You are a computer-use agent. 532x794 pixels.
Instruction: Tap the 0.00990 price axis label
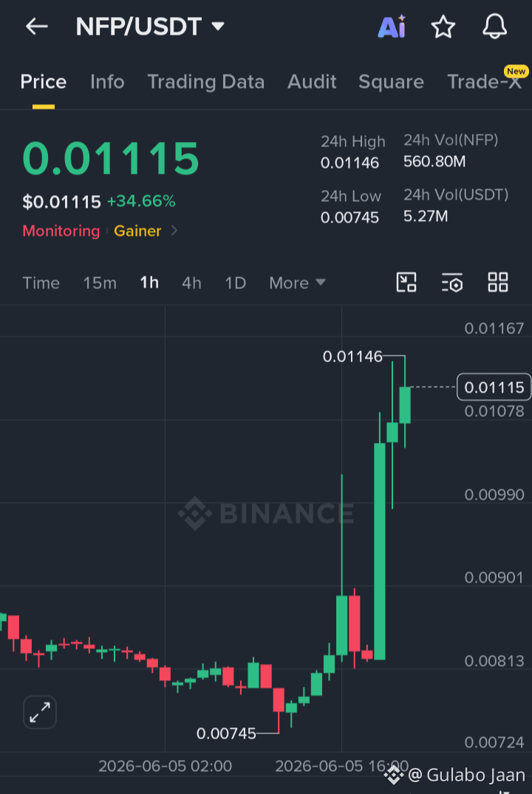[494, 495]
